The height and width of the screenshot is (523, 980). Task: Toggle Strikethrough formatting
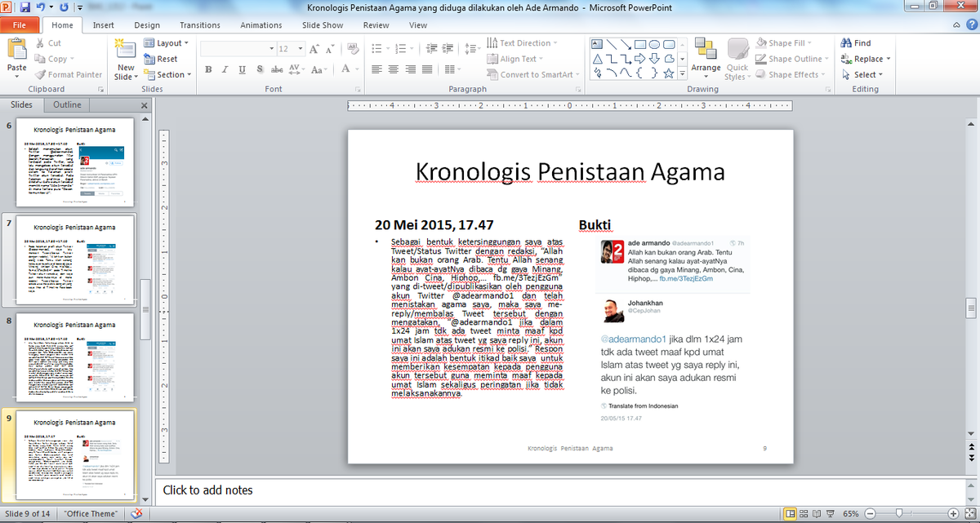(x=276, y=69)
